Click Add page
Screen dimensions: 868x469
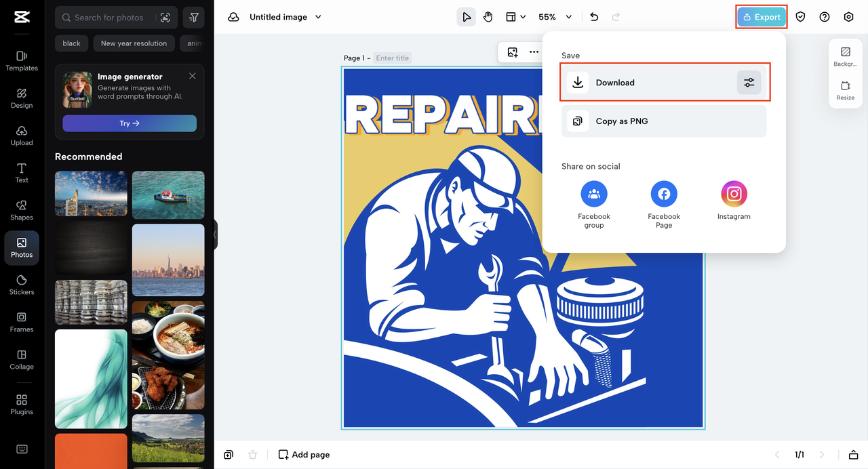304,455
